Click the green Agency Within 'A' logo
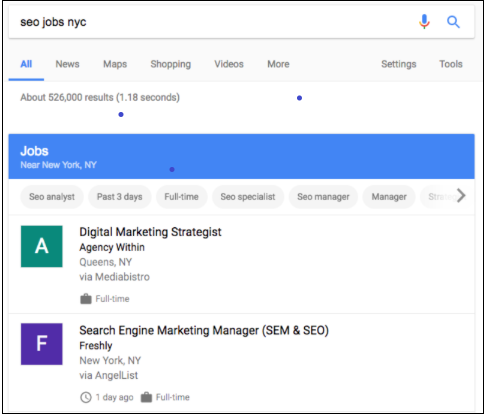The width and height of the screenshot is (487, 416). click(x=42, y=246)
